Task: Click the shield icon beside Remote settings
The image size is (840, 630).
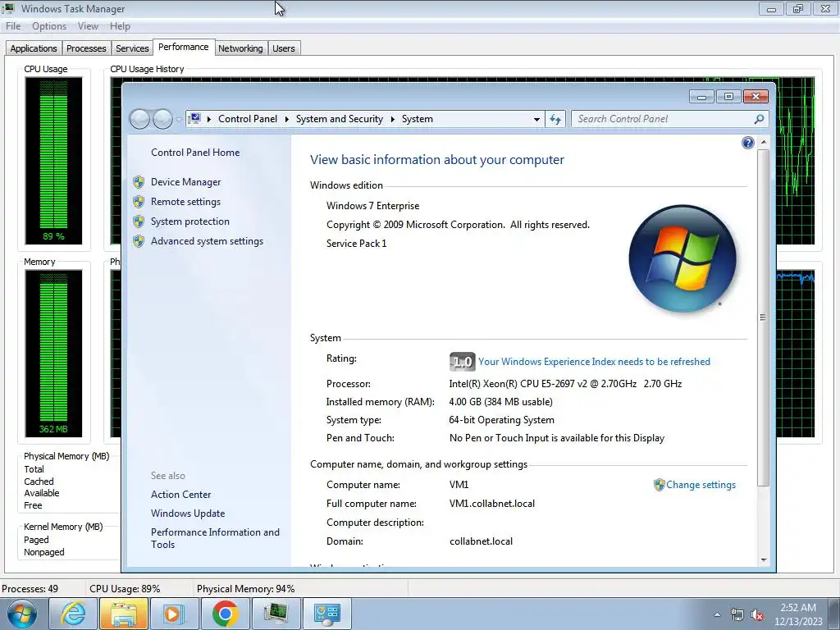Action: point(139,202)
